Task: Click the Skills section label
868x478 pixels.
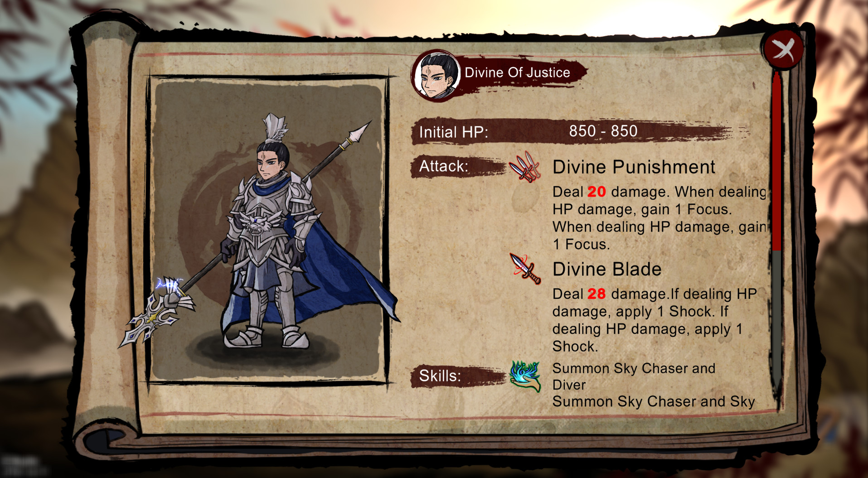Action: [x=440, y=376]
